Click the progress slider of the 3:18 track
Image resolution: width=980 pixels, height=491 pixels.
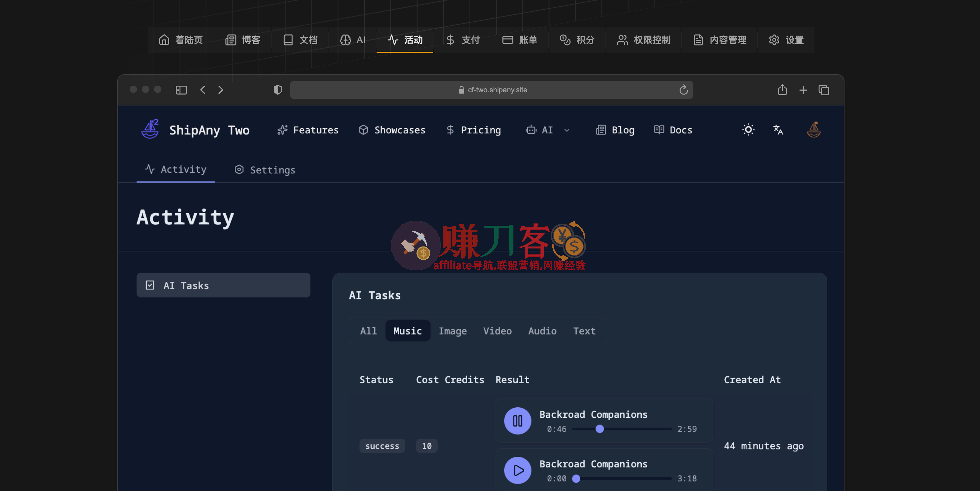coord(622,478)
